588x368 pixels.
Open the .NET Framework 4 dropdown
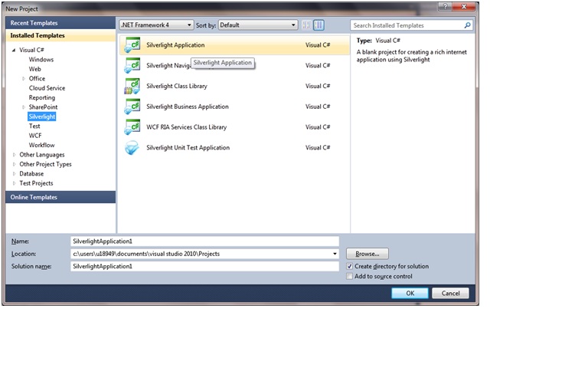(x=156, y=25)
